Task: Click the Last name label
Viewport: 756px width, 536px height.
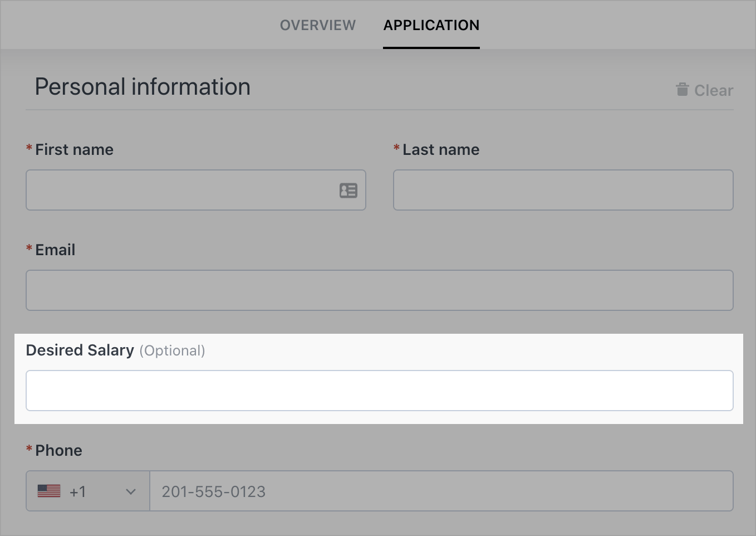Action: (440, 149)
